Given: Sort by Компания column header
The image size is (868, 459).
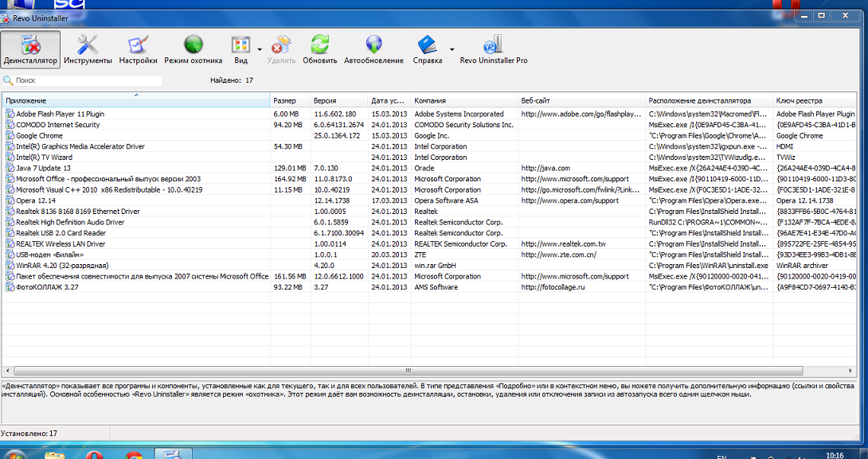Looking at the screenshot, I should pos(464,101).
